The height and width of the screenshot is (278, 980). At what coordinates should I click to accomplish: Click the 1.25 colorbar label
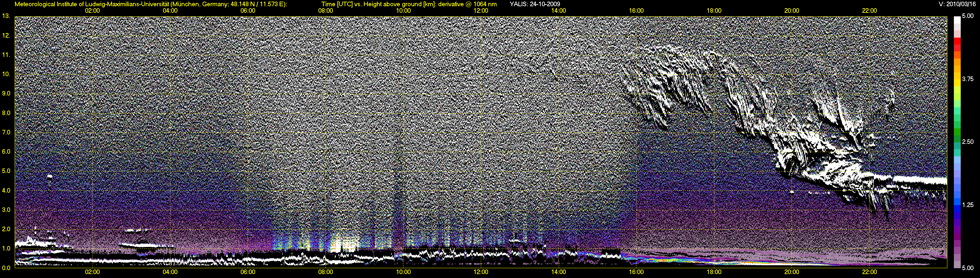click(968, 205)
